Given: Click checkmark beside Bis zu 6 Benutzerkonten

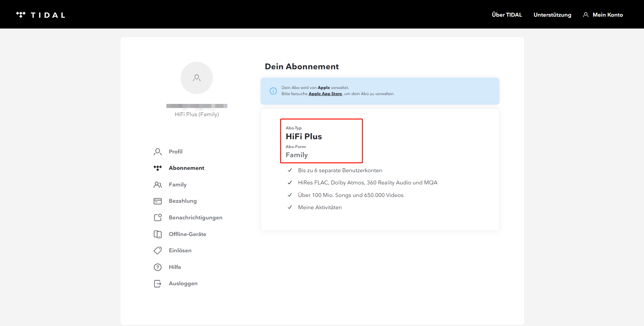Looking at the screenshot, I should click(x=290, y=170).
